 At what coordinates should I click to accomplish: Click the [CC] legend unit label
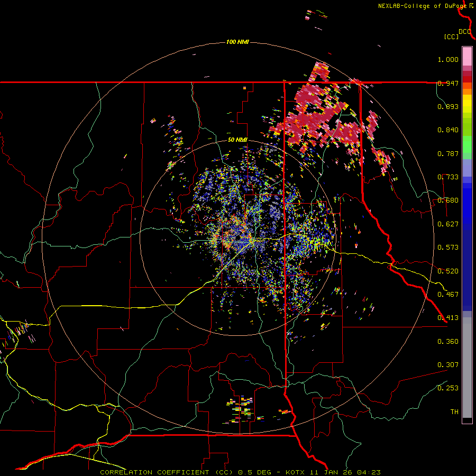point(451,36)
